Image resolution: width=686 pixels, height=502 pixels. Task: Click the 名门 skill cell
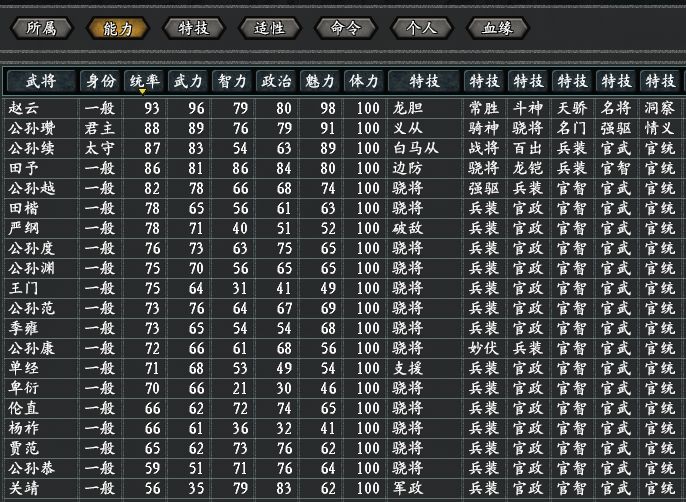572,128
